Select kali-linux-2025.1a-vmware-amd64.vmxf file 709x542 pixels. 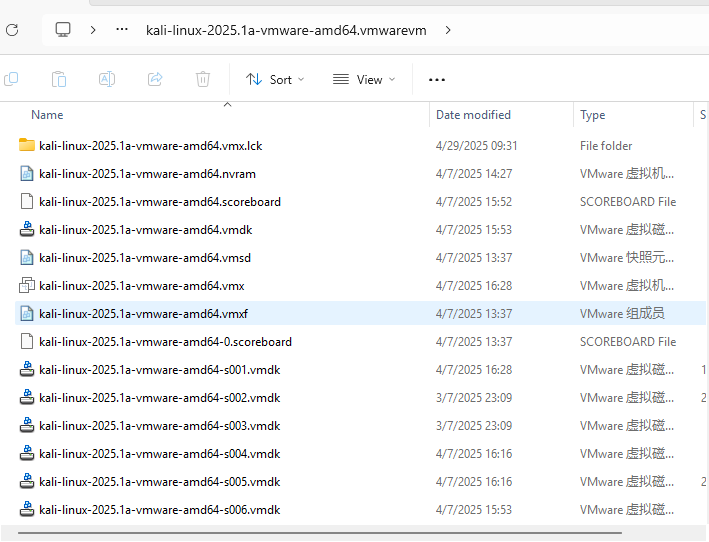[x=143, y=314]
